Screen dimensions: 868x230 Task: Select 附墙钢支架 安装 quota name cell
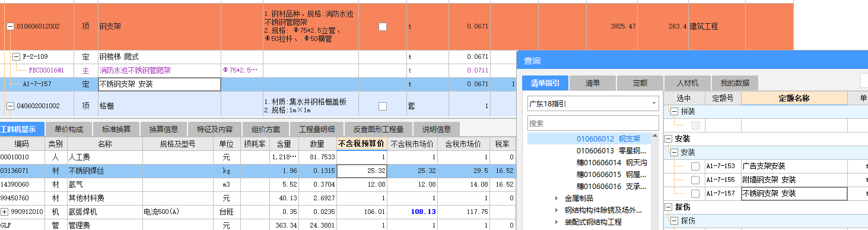coord(794,179)
